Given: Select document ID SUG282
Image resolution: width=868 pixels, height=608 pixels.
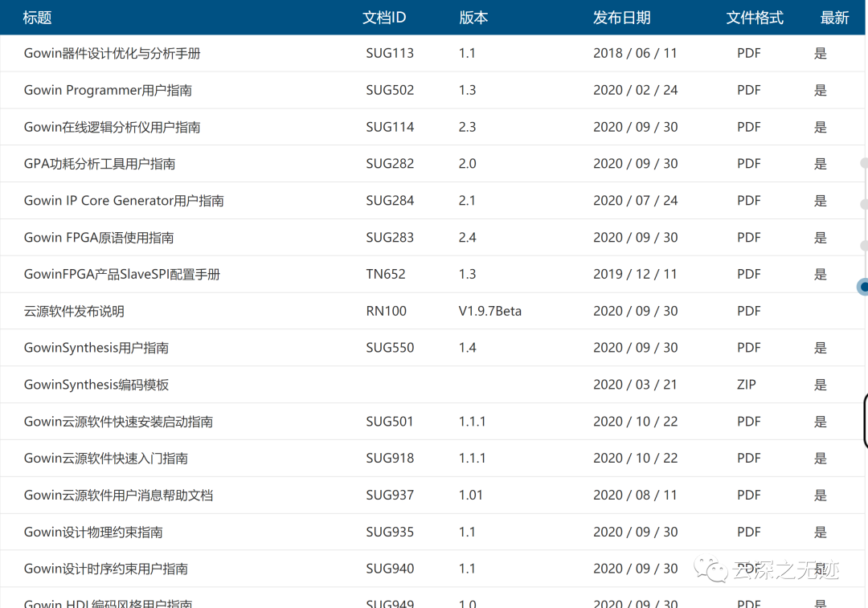Looking at the screenshot, I should (x=390, y=164).
